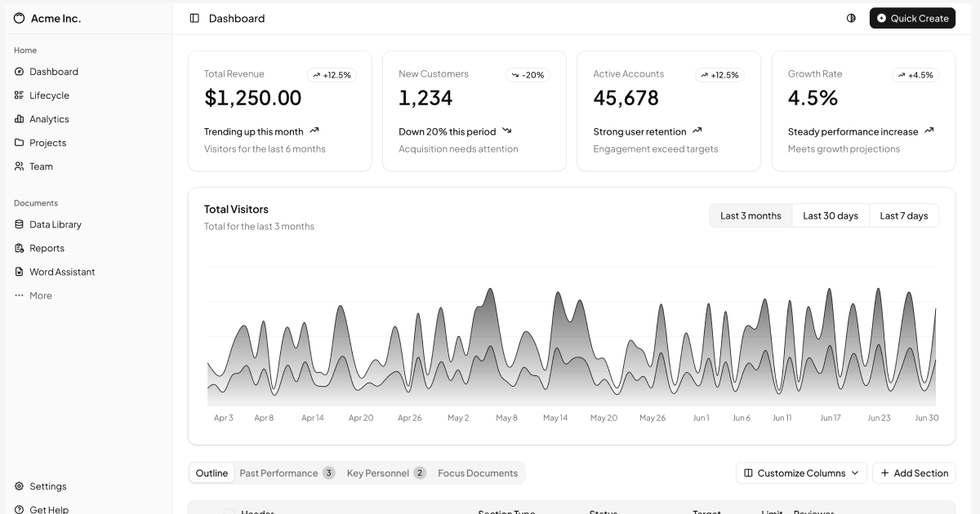
Task: Open the Key Personnel tab
Action: (x=378, y=472)
